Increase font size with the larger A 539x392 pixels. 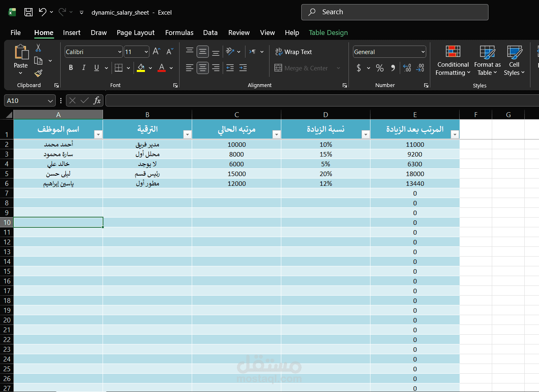pyautogui.click(x=156, y=52)
